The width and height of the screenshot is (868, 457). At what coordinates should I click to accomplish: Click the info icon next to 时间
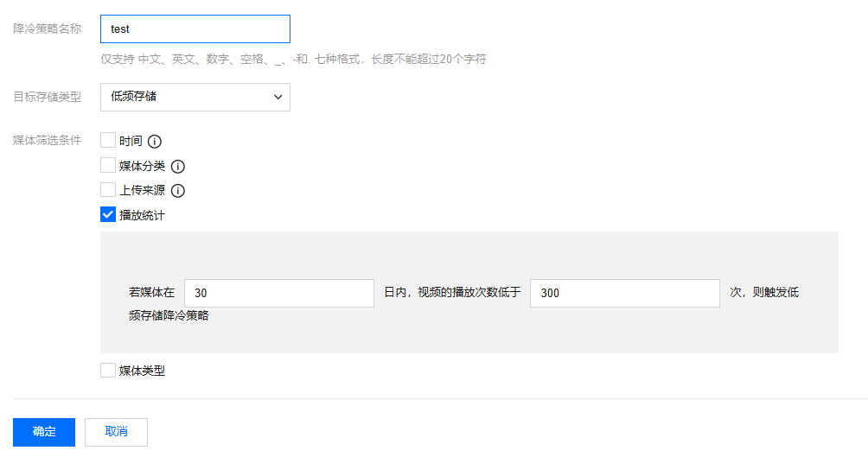[155, 142]
